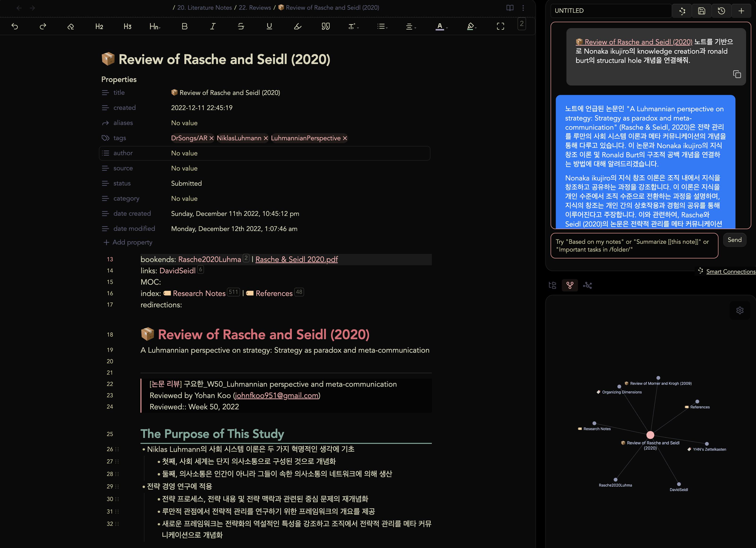This screenshot has height=548, width=756.
Task: Remove the LuhmannianPerspective tag
Action: tap(345, 138)
